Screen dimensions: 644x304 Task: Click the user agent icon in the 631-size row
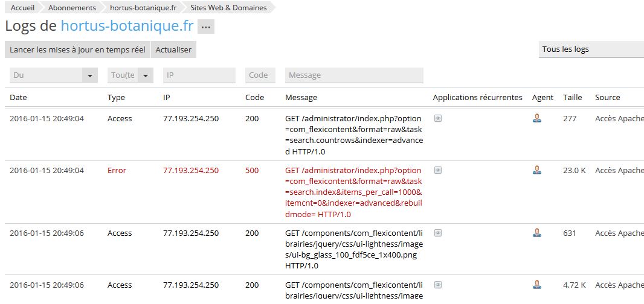pos(537,233)
